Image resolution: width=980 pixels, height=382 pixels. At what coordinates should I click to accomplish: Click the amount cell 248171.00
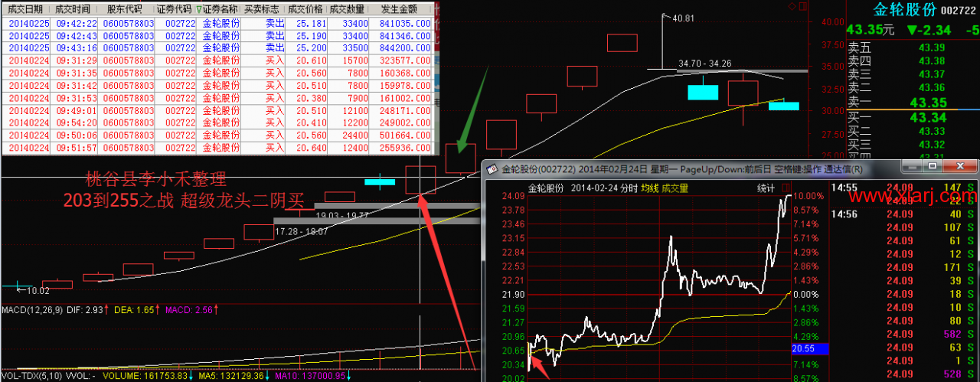point(405,109)
